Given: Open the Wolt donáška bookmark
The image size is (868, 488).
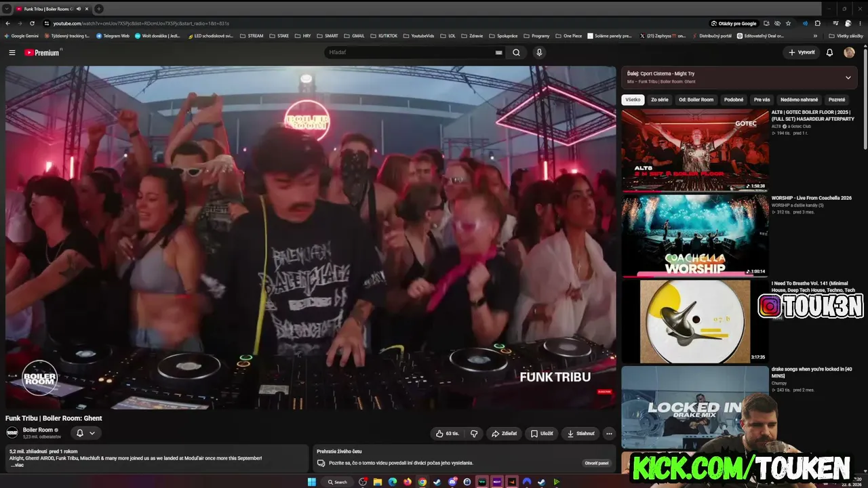Looking at the screenshot, I should [157, 36].
